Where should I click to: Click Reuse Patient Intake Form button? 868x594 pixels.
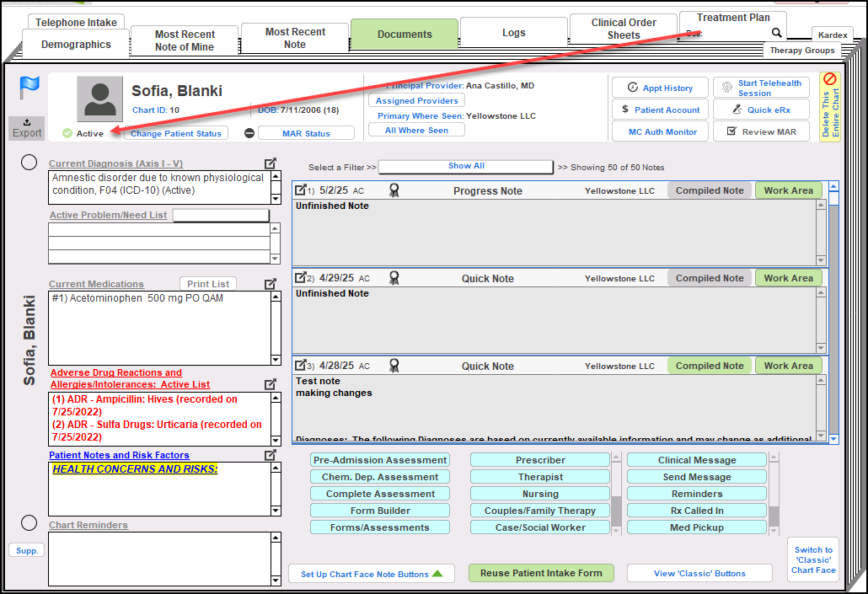point(541,573)
